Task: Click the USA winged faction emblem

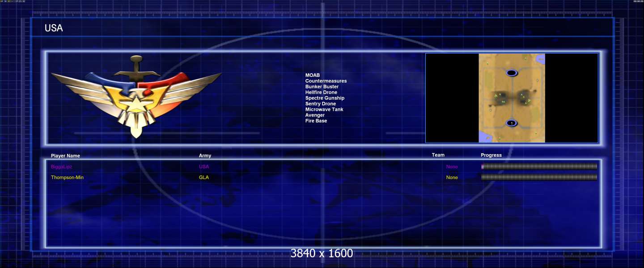Action: pyautogui.click(x=136, y=97)
